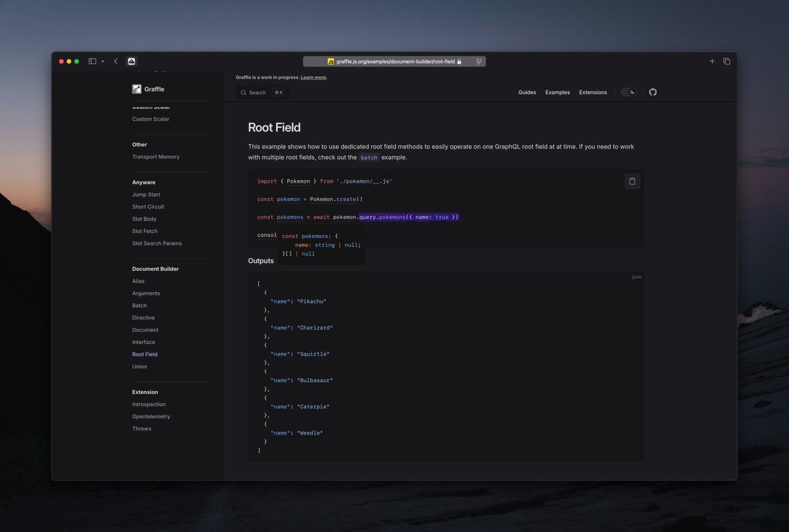Viewport: 789px width, 532px height.
Task: Click the Graffle site title
Action: tap(155, 89)
